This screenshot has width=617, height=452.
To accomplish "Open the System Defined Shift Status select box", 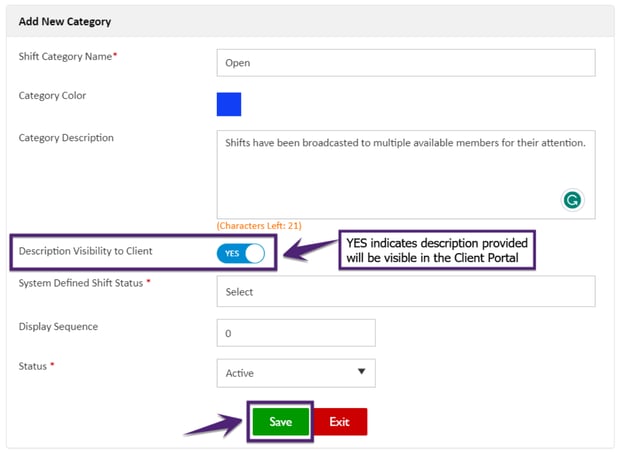I will tap(405, 292).
